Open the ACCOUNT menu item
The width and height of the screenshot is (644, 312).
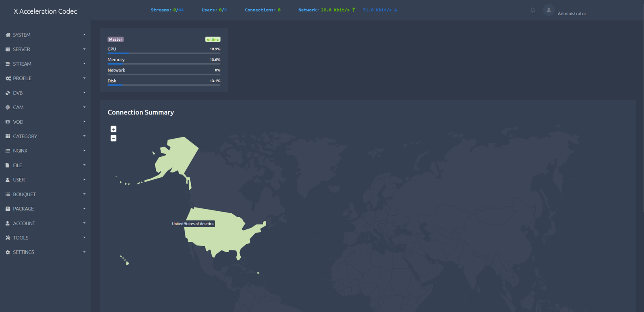[24, 223]
